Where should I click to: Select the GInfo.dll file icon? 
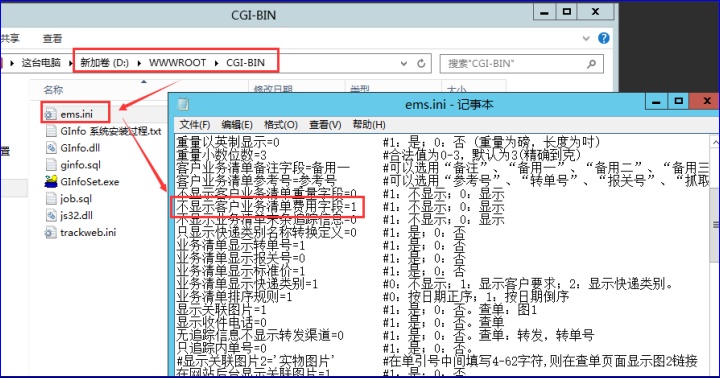click(51, 147)
